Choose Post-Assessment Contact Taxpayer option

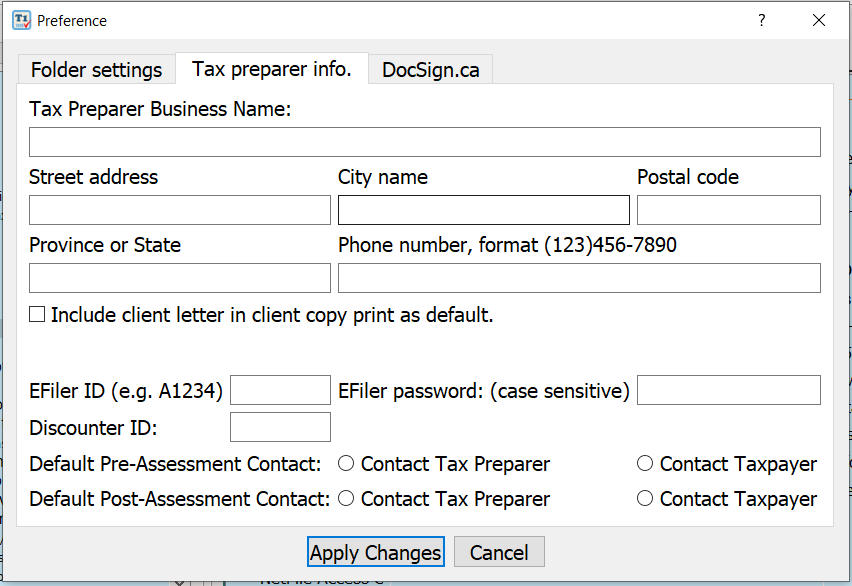click(x=645, y=499)
